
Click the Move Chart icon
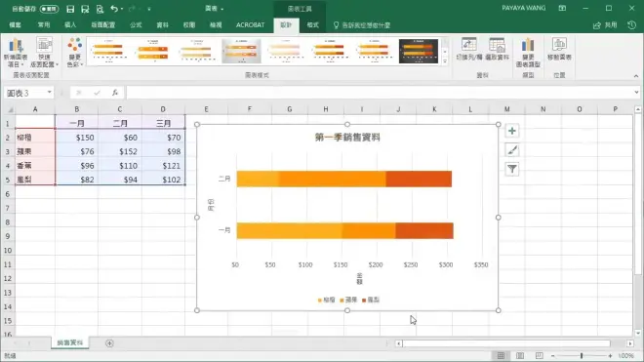tap(559, 50)
